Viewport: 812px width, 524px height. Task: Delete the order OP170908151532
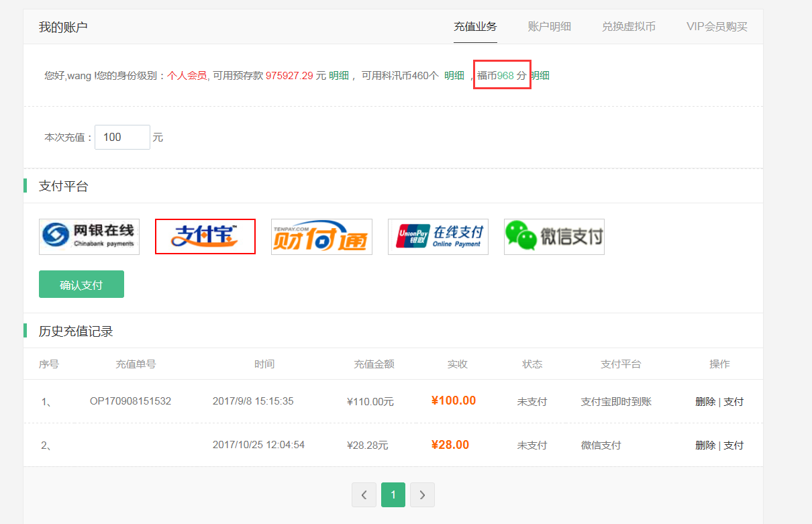click(705, 401)
